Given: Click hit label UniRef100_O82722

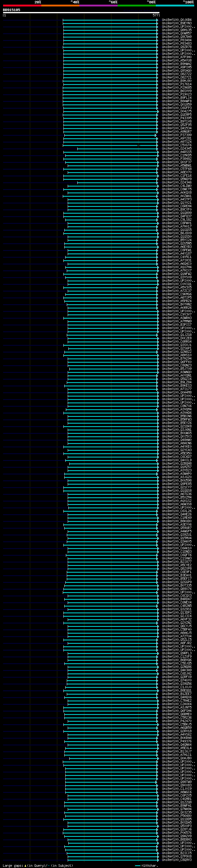Looking at the screenshot, I should pos(177,74).
